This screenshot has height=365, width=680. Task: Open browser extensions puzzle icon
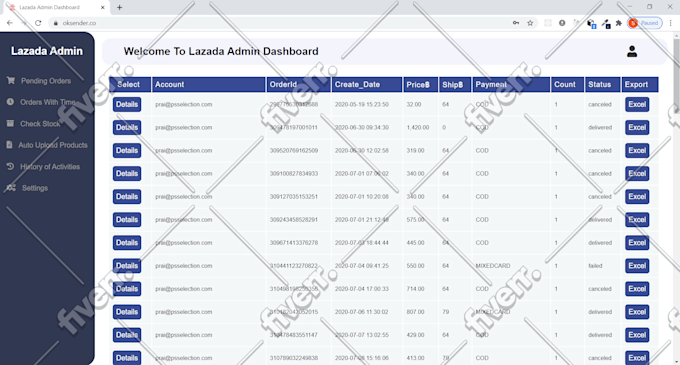tap(619, 23)
